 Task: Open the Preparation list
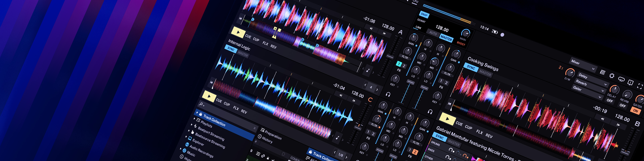pyautogui.click(x=271, y=134)
